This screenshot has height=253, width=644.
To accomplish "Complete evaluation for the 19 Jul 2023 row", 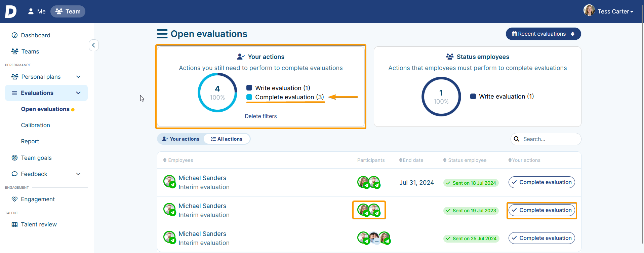I will click(541, 210).
